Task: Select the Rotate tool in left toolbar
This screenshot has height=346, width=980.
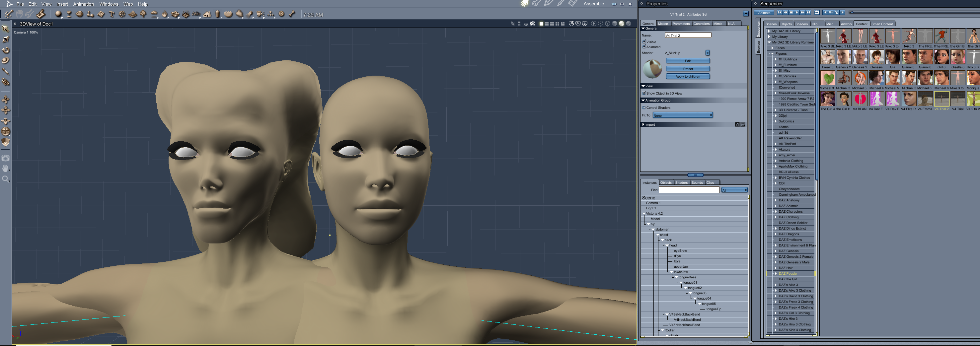Action: (6, 50)
